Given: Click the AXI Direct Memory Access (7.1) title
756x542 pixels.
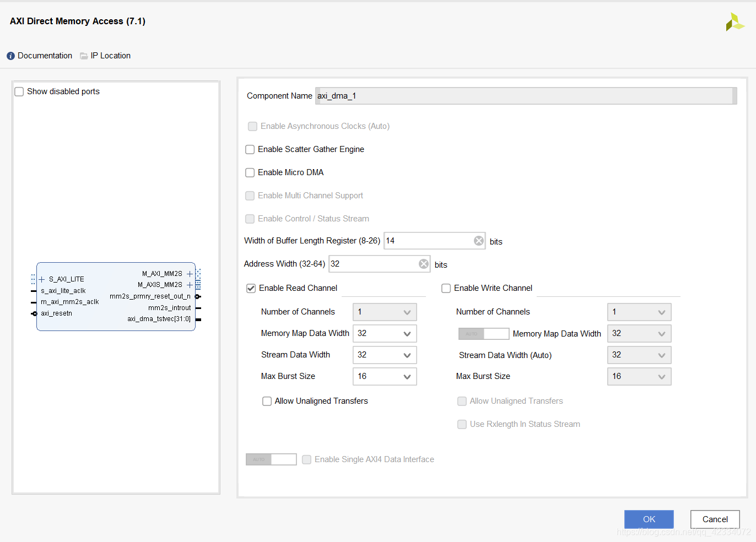Looking at the screenshot, I should click(78, 21).
